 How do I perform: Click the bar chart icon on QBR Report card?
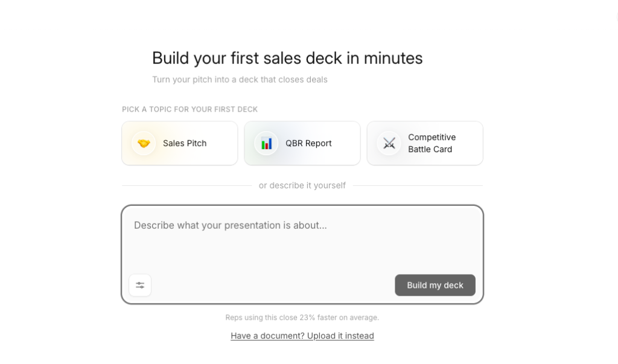click(x=266, y=143)
